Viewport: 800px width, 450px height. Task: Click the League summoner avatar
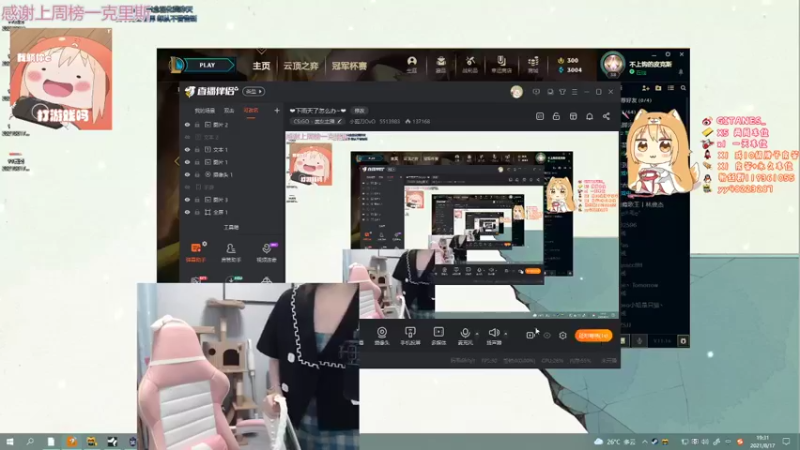[x=613, y=65]
